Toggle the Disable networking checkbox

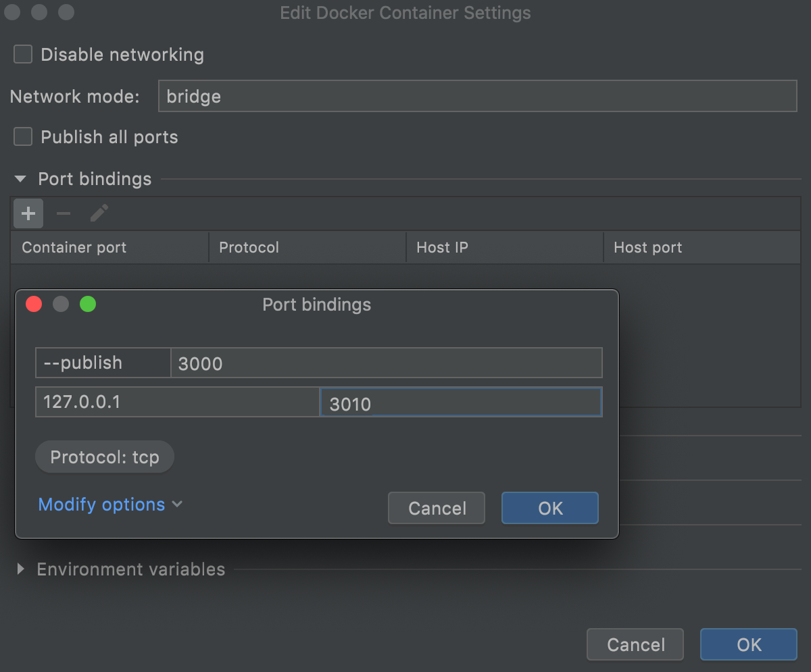tap(22, 54)
